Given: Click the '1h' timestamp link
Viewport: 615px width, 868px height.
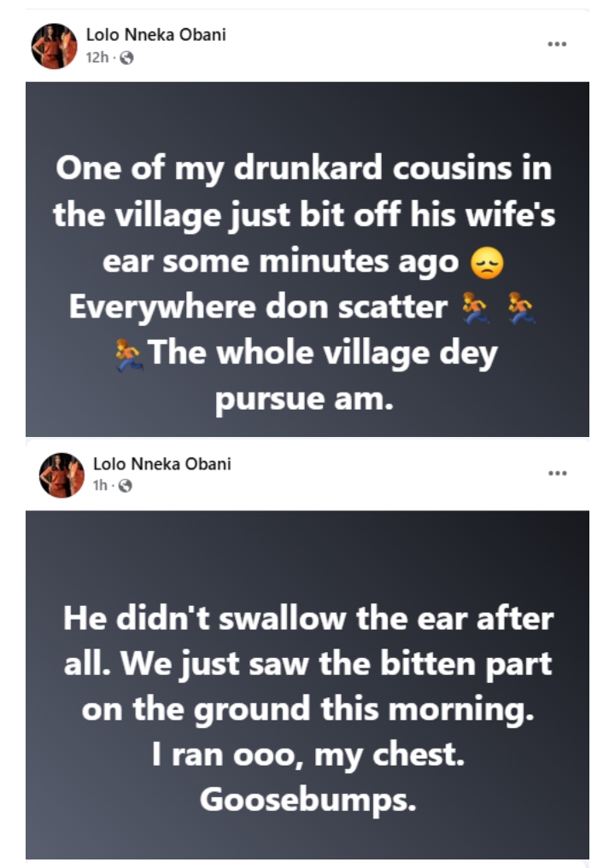Looking at the screenshot, I should (x=99, y=486).
